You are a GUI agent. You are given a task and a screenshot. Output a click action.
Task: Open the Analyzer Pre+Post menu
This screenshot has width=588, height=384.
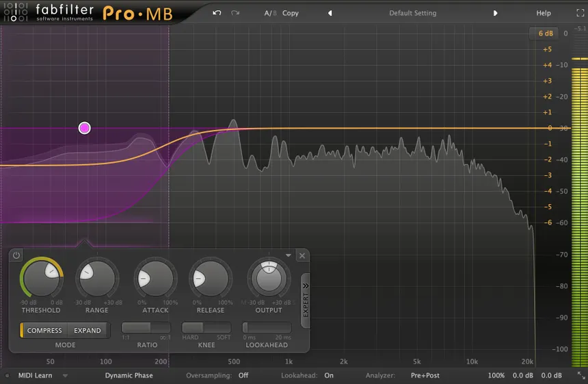click(425, 375)
